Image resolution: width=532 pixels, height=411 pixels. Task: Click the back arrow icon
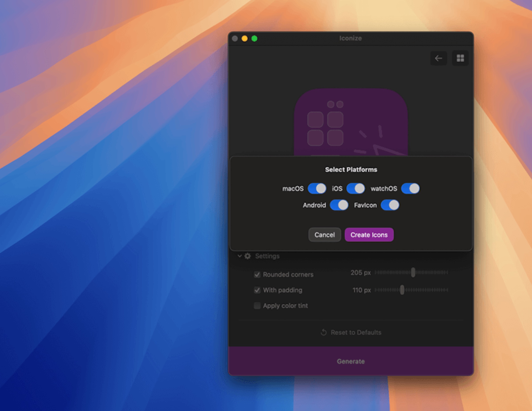pos(438,58)
